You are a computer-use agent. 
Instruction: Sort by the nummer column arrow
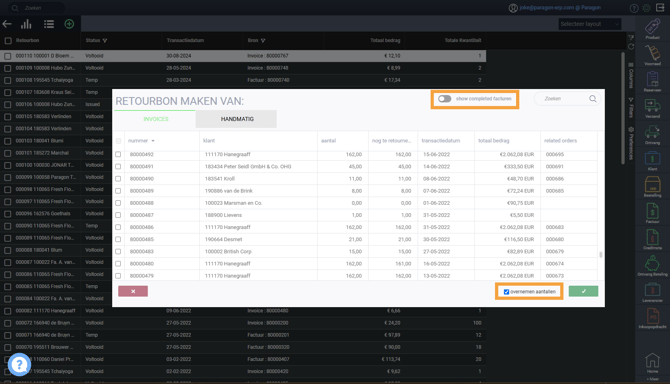click(153, 141)
